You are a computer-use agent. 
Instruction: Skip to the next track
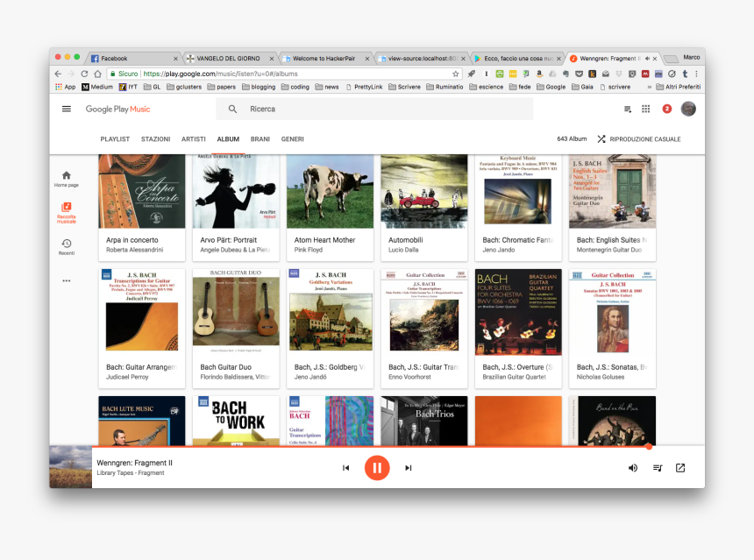click(409, 468)
